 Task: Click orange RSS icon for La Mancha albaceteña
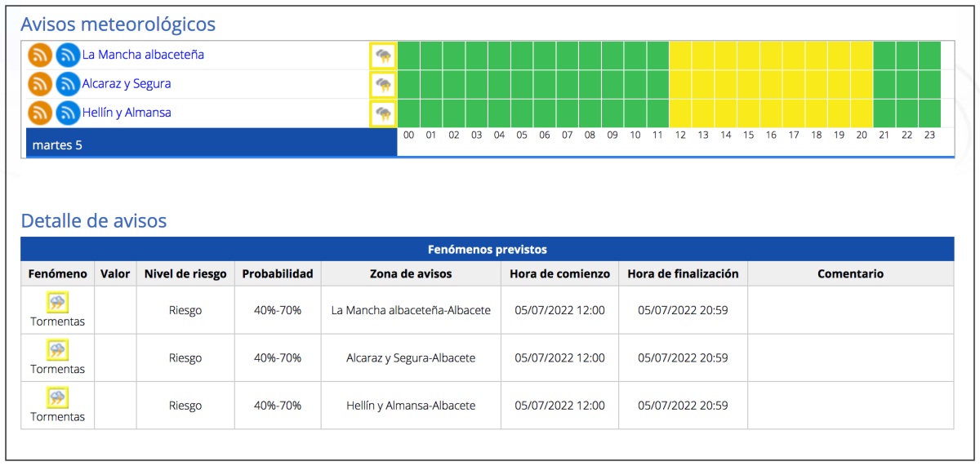click(40, 55)
